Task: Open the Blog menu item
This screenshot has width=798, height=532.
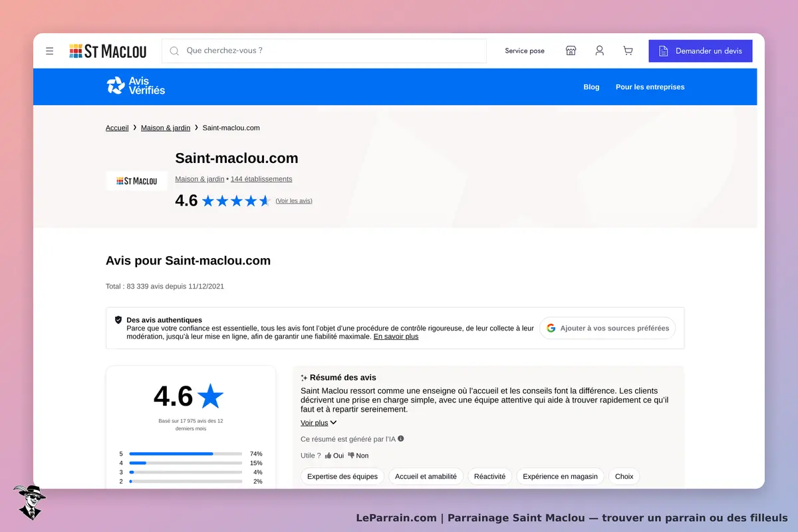Action: (x=591, y=87)
